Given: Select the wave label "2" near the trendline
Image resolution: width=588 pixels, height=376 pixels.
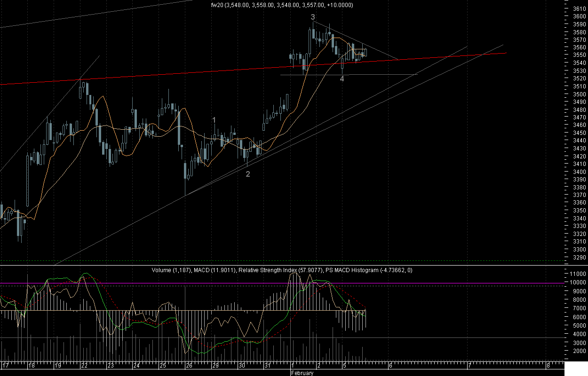Looking at the screenshot, I should 247,174.
